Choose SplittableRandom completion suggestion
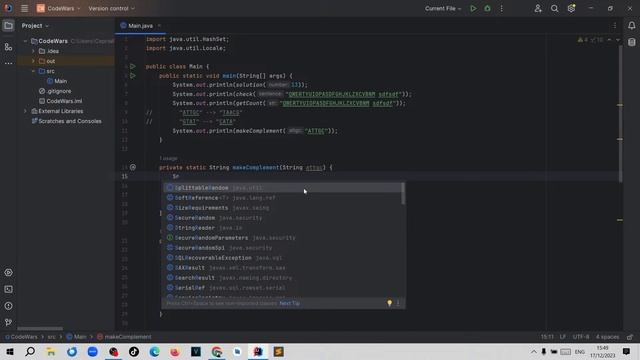The width and height of the screenshot is (640, 360). (x=282, y=188)
